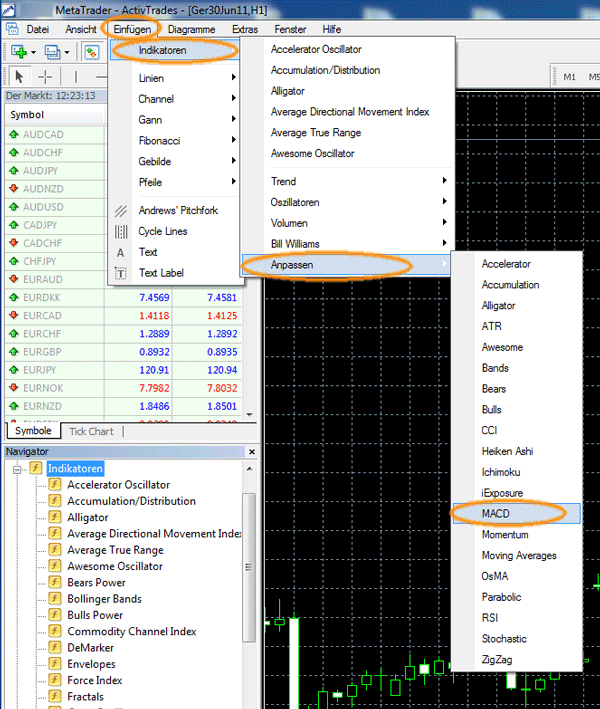Select Indikatoren folder in Navigator
This screenshot has height=709, width=600.
(75, 468)
